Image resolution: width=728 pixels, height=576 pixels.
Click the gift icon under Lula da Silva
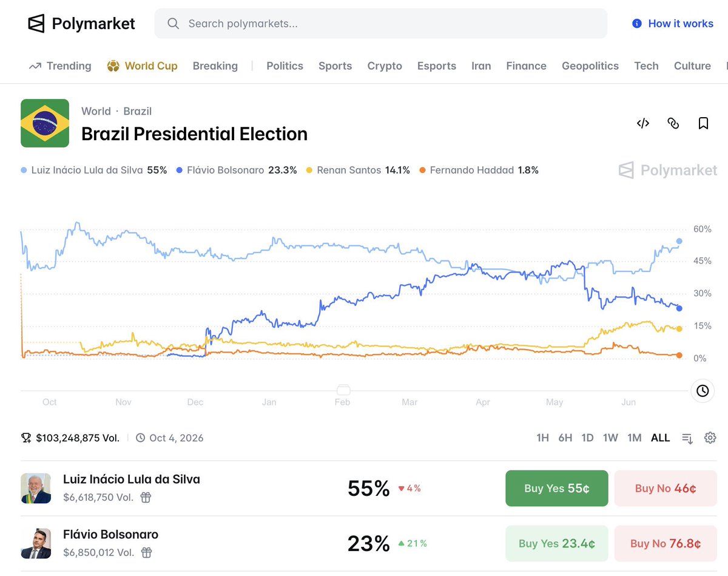(x=146, y=497)
